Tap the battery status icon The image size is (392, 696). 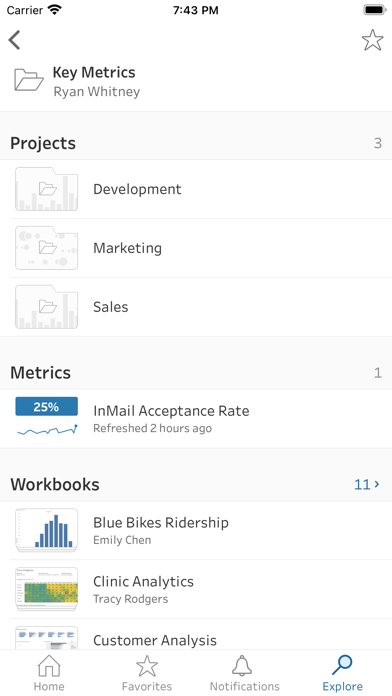pos(375,10)
